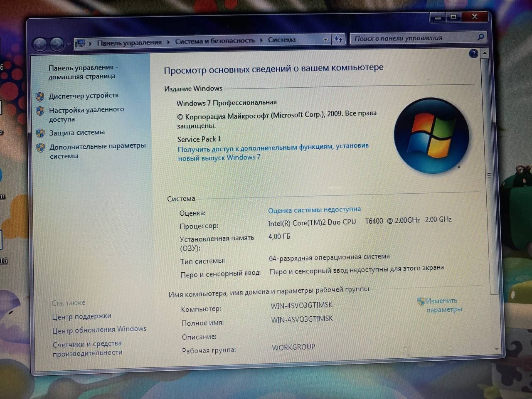Image resolution: width=532 pixels, height=399 pixels.
Task: Open Диспетчер устройств link
Action: [x=84, y=96]
